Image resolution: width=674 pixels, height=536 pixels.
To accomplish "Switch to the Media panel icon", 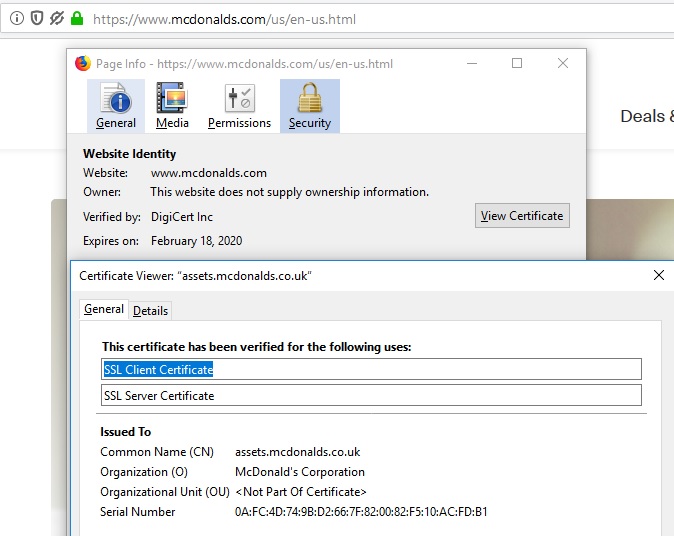I will coord(172,106).
